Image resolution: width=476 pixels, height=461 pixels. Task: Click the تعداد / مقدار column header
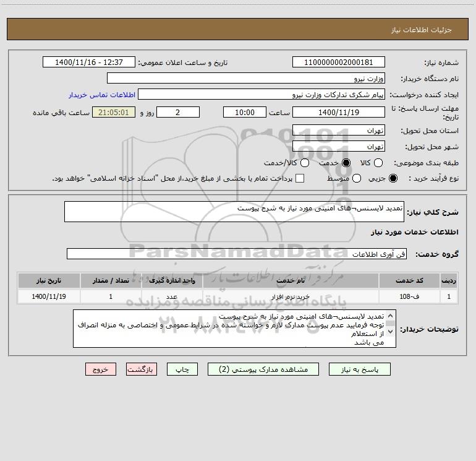111,280
